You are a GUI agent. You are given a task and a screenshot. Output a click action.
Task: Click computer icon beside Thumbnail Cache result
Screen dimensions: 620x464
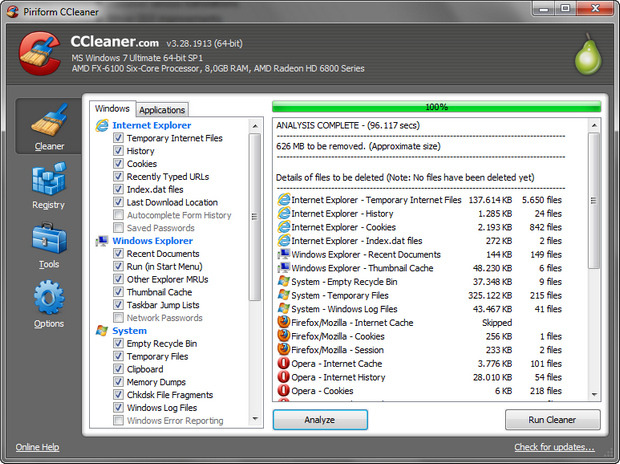click(x=284, y=268)
